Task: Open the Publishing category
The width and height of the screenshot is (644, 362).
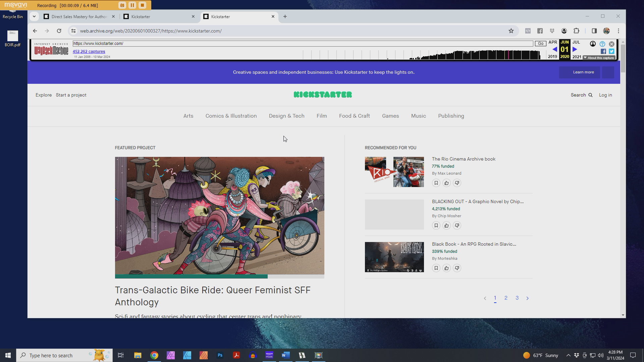Action: click(451, 116)
